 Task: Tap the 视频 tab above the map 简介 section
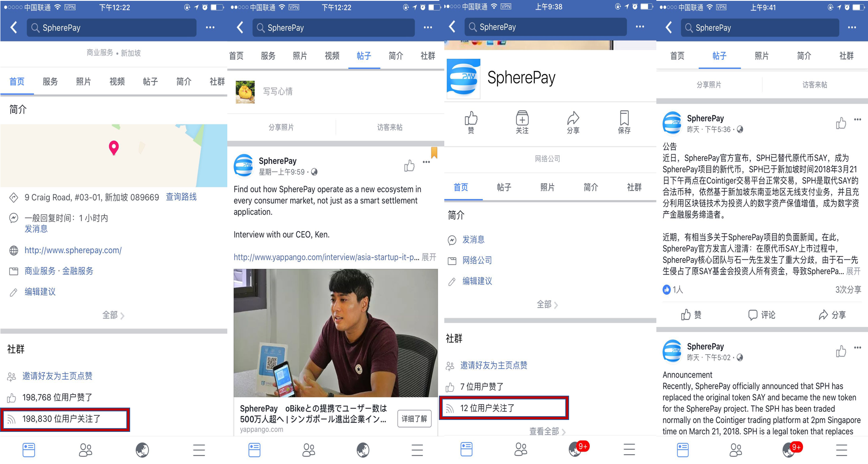coord(117,82)
